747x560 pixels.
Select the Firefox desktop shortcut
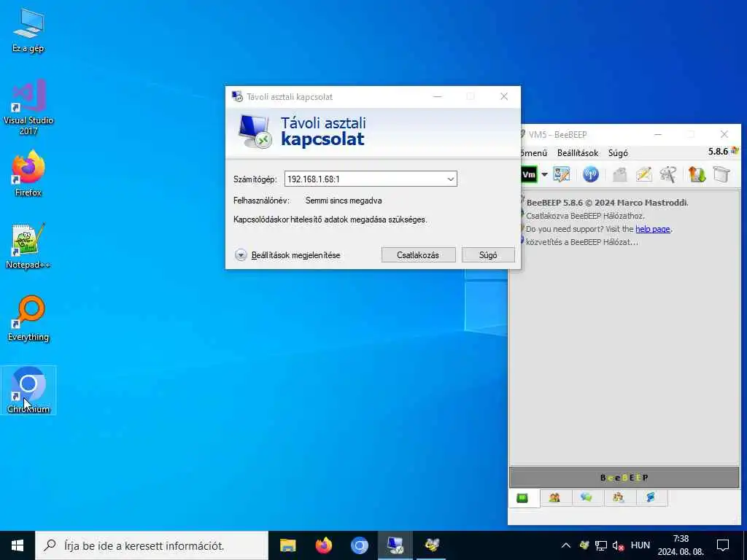click(28, 174)
